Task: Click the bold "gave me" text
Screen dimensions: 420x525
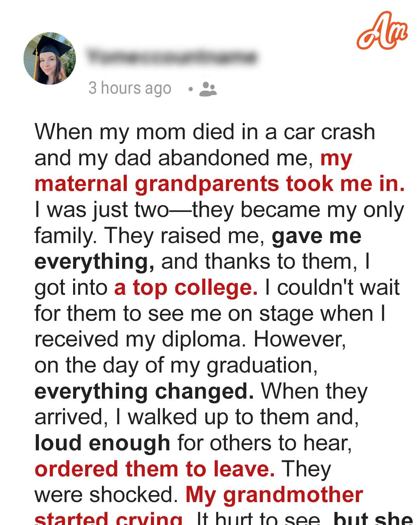Action: click(x=317, y=236)
